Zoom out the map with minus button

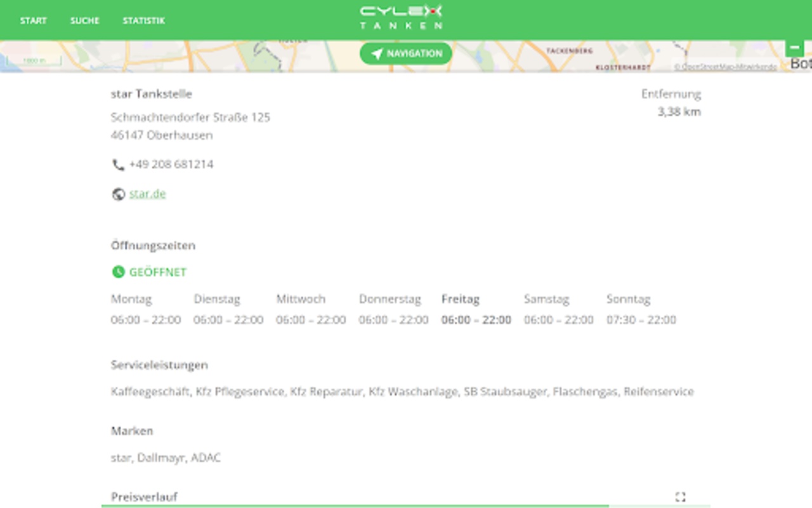pyautogui.click(x=794, y=48)
